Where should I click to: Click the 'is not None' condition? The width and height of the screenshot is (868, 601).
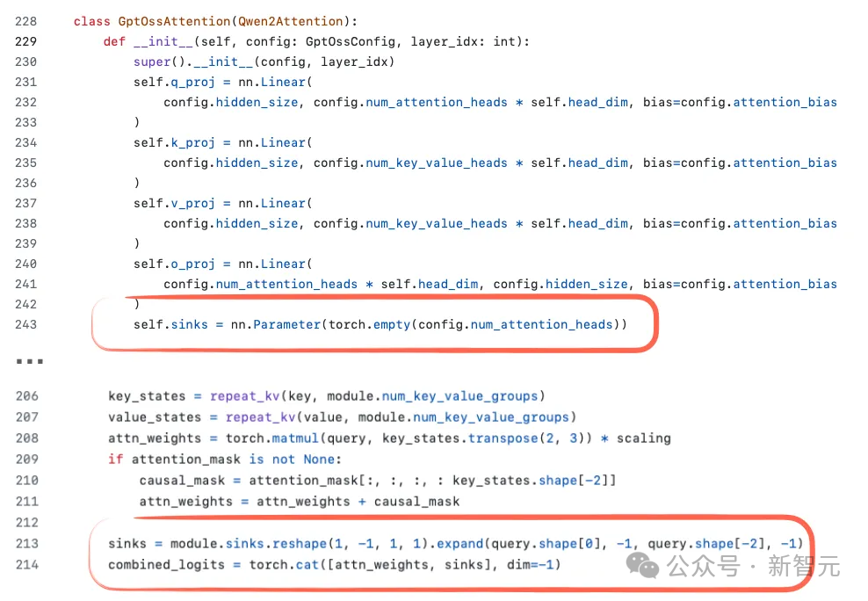point(292,460)
